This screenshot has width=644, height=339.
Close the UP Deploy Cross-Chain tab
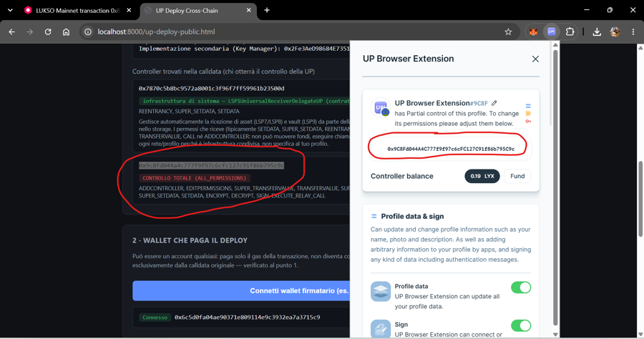248,10
